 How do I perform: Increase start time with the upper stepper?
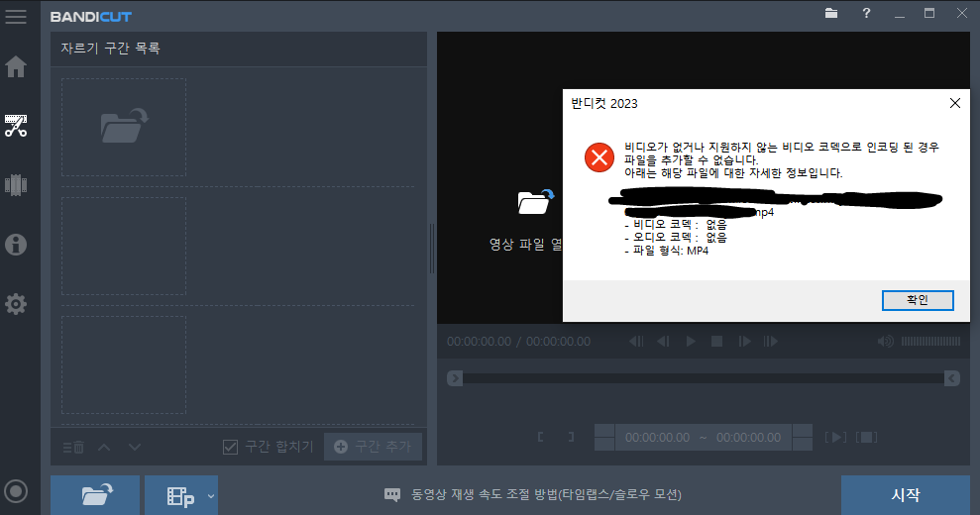604,431
